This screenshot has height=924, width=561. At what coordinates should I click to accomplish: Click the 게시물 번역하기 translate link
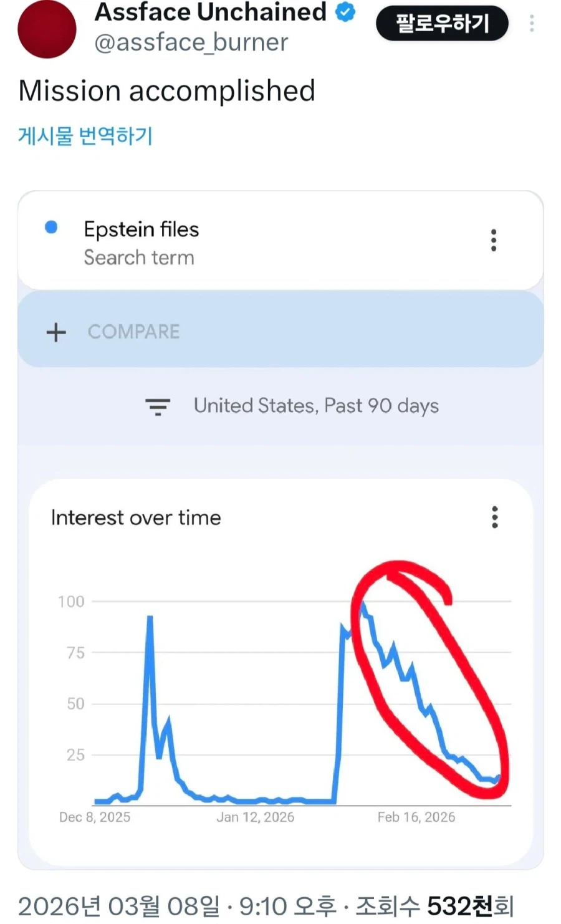(x=85, y=135)
